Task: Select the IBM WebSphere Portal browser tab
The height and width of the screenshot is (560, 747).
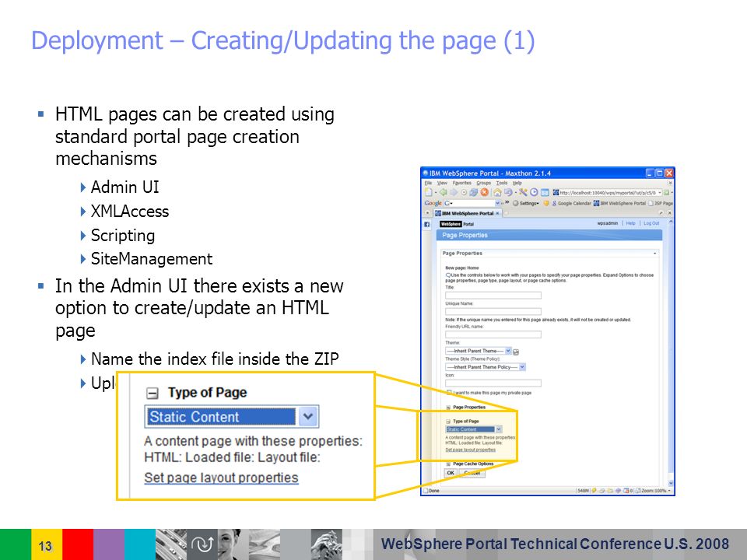Action: coord(467,213)
